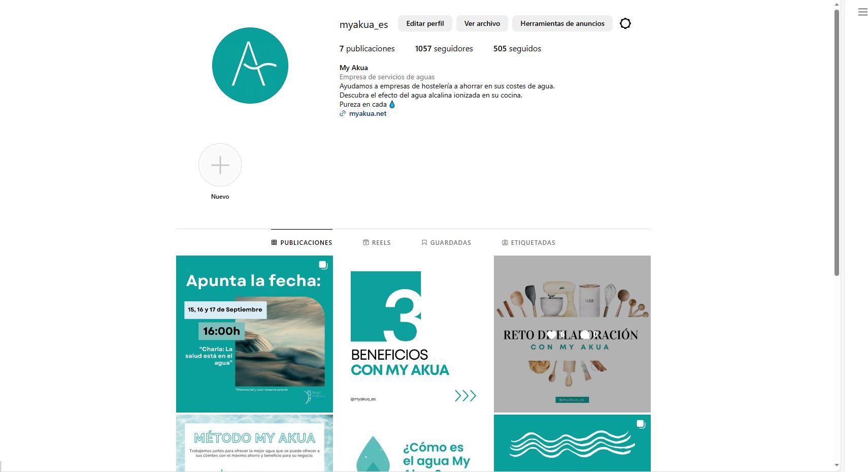Viewport: 868px width, 472px height.
Task: Click the scrollbar down arrow
Action: 837,465
